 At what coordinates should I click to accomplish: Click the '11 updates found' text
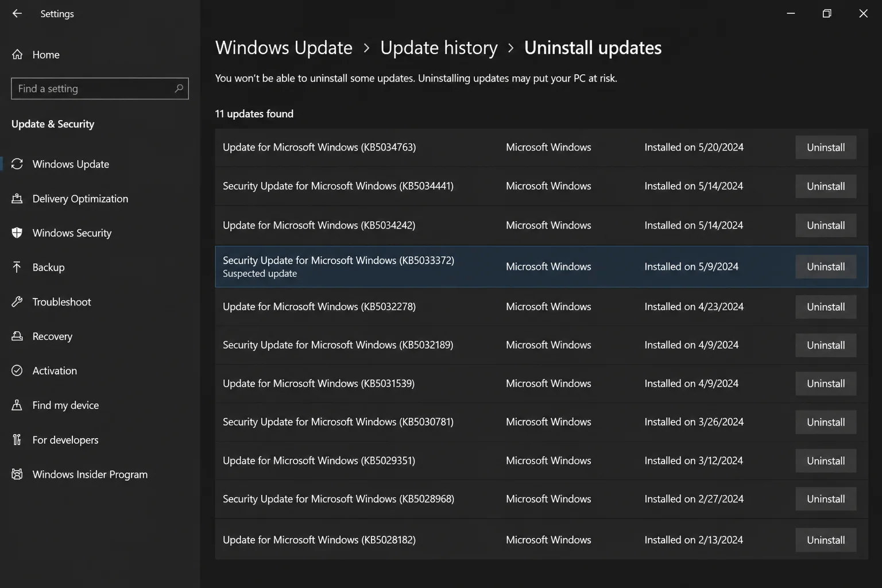point(254,114)
